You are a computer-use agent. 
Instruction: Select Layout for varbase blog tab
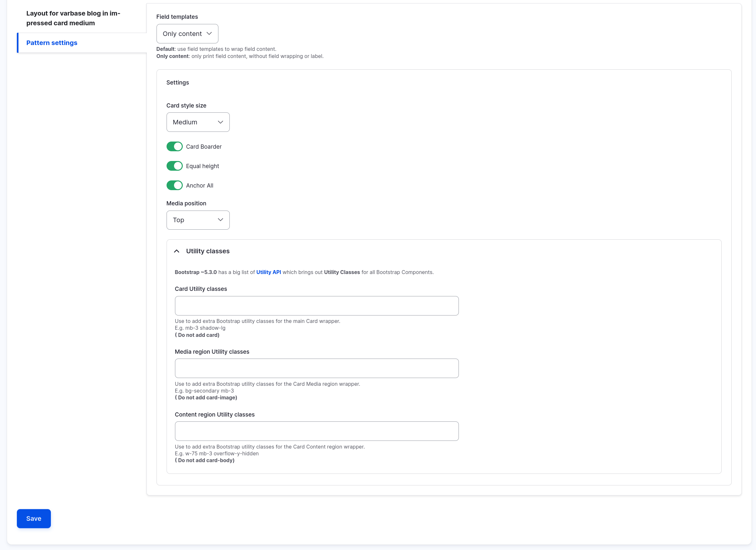pos(73,18)
